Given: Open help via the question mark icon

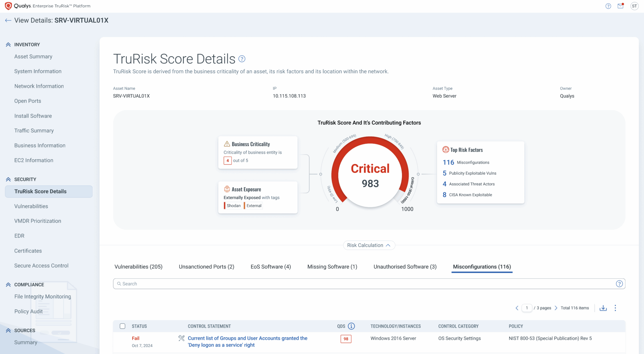Looking at the screenshot, I should tap(608, 6).
